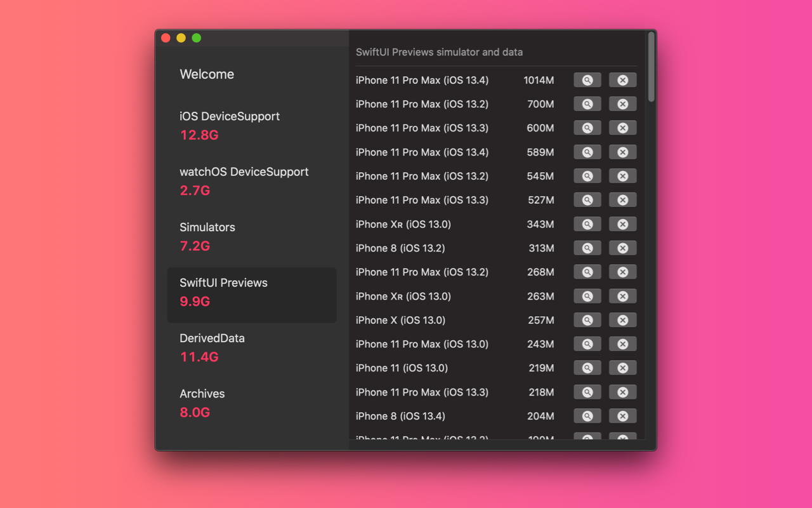Viewport: 812px width, 508px height.
Task: Remove iPhone 11 Pro Max (iOS 13.3) 218M entry
Action: [x=622, y=392]
